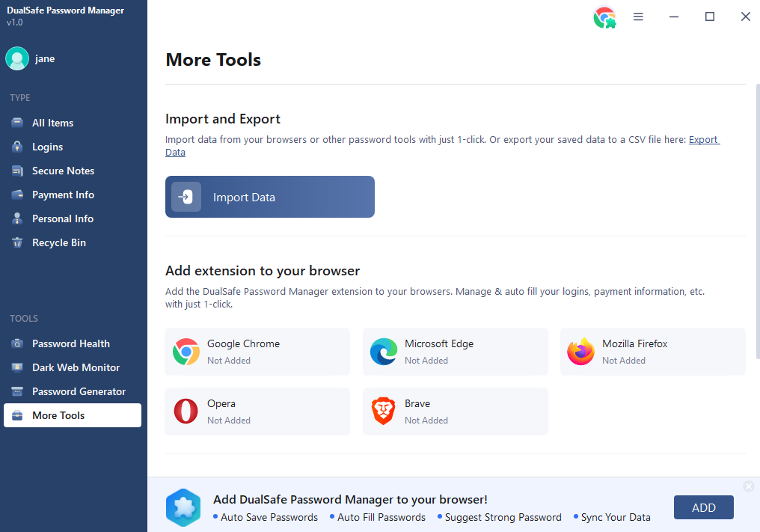Open the Recycle Bin
This screenshot has width=760, height=532.
(x=16, y=242)
